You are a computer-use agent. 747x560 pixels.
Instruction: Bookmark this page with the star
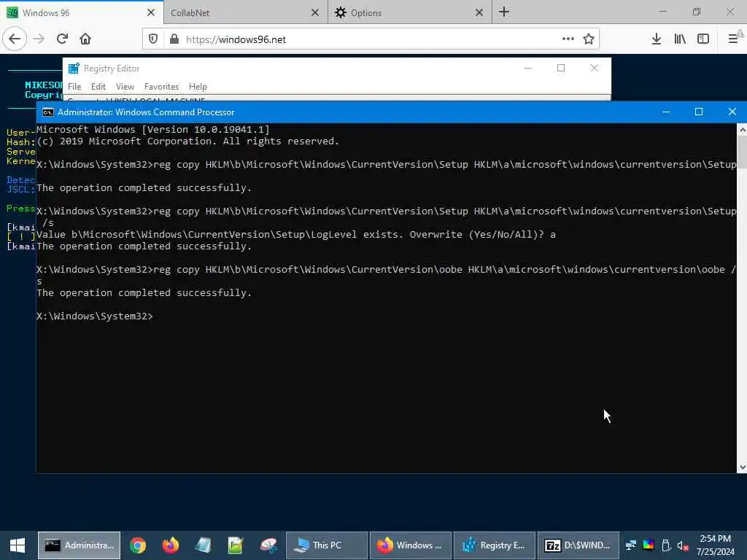589,39
